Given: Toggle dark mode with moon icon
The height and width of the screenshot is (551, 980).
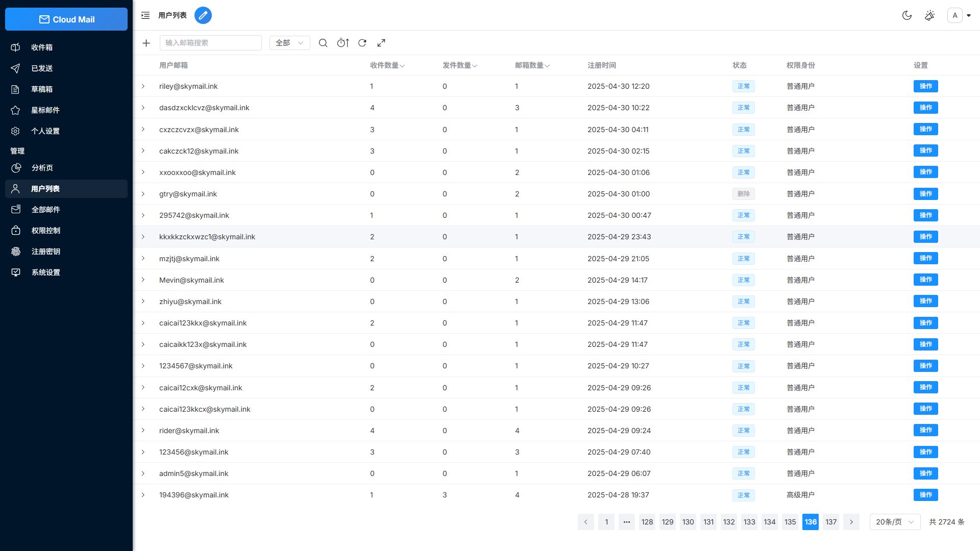Looking at the screenshot, I should pos(907,15).
